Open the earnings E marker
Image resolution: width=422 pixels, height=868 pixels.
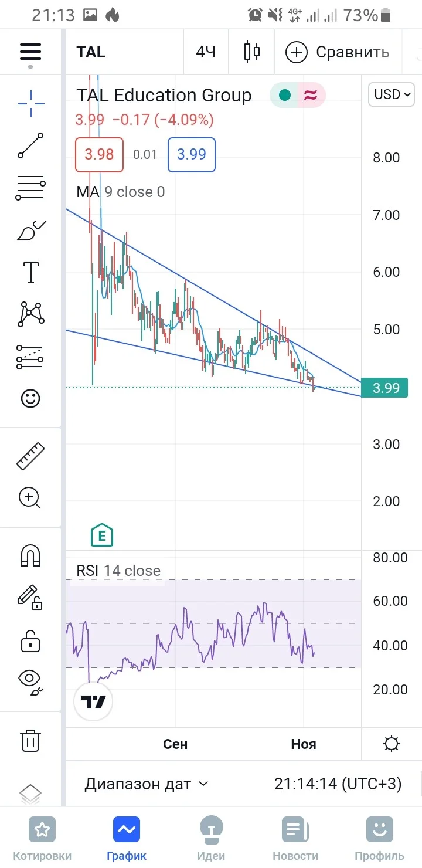(102, 534)
